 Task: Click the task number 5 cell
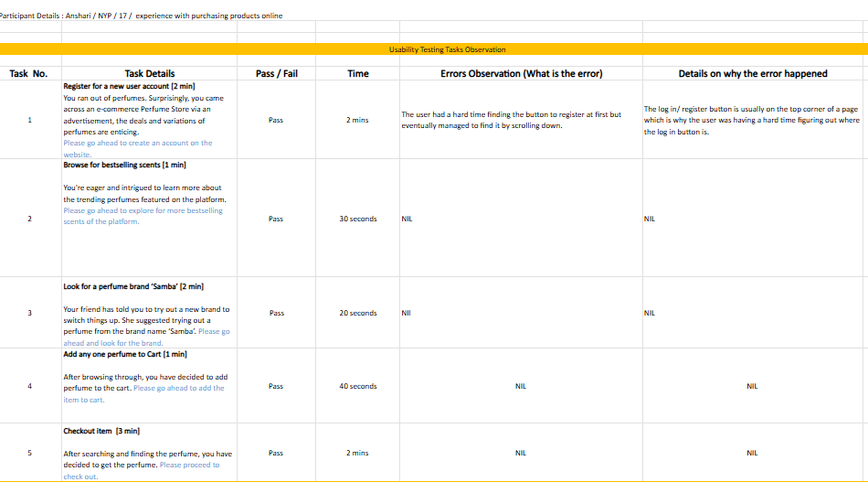click(30, 453)
